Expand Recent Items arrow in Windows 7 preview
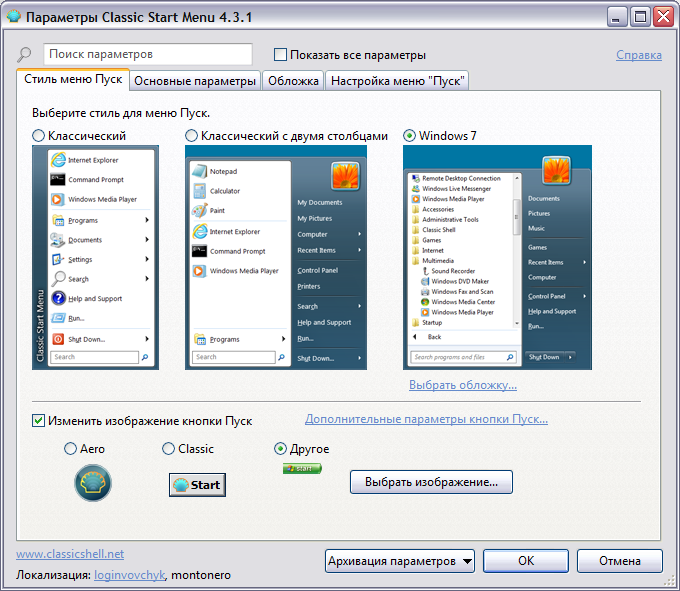This screenshot has width=680, height=591. click(585, 262)
